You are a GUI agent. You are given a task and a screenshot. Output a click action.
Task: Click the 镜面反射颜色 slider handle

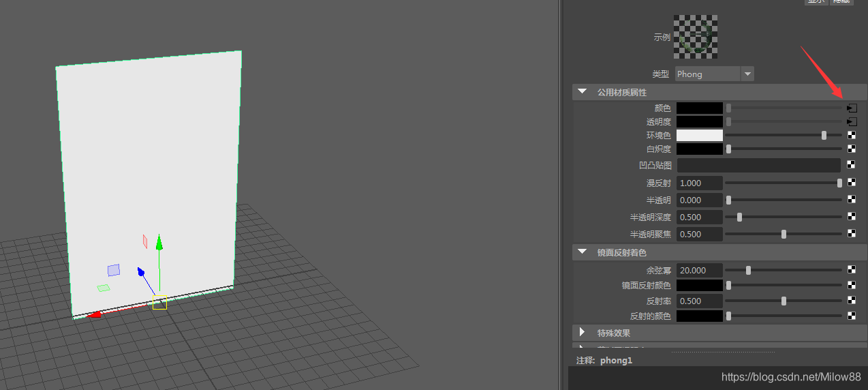(x=728, y=285)
